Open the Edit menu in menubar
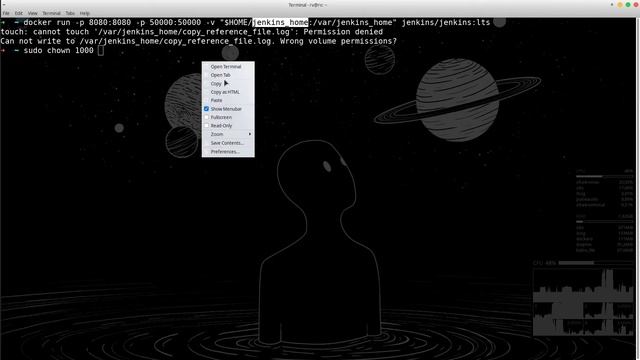 tap(19, 13)
